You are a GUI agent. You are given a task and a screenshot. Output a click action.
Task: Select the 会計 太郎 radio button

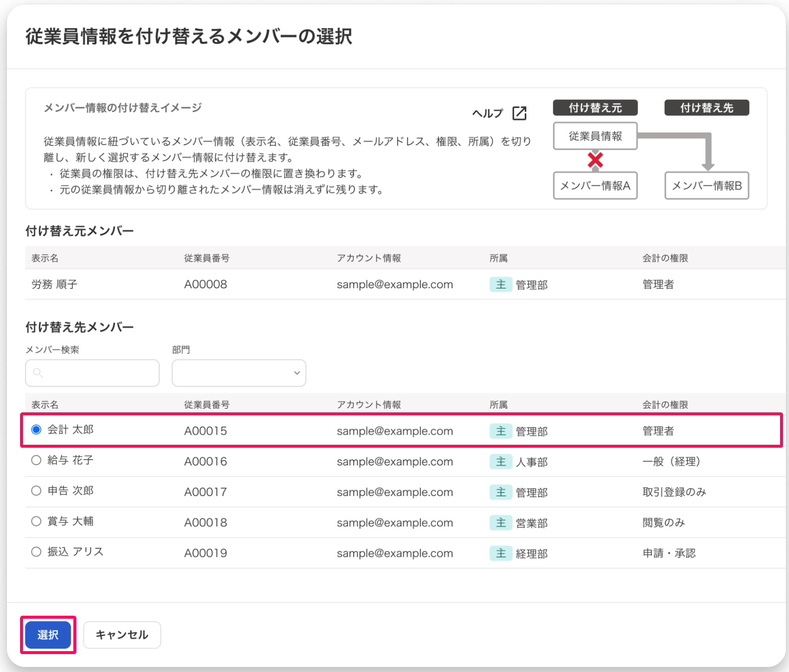[x=36, y=429]
